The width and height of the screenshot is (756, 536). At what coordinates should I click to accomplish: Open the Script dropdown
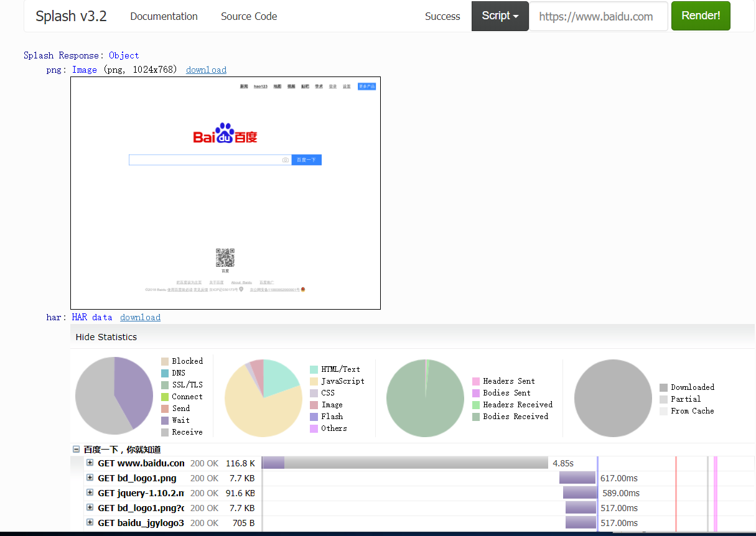point(500,16)
